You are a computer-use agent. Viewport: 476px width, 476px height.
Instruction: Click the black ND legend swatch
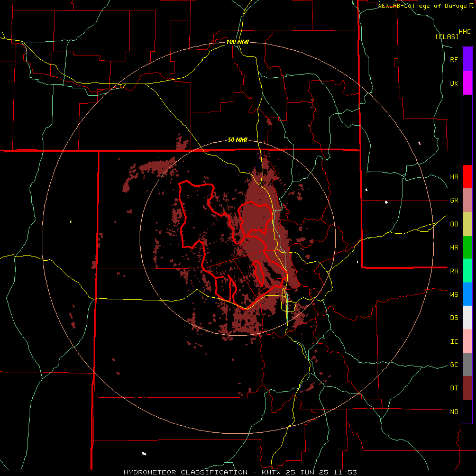coord(467,411)
